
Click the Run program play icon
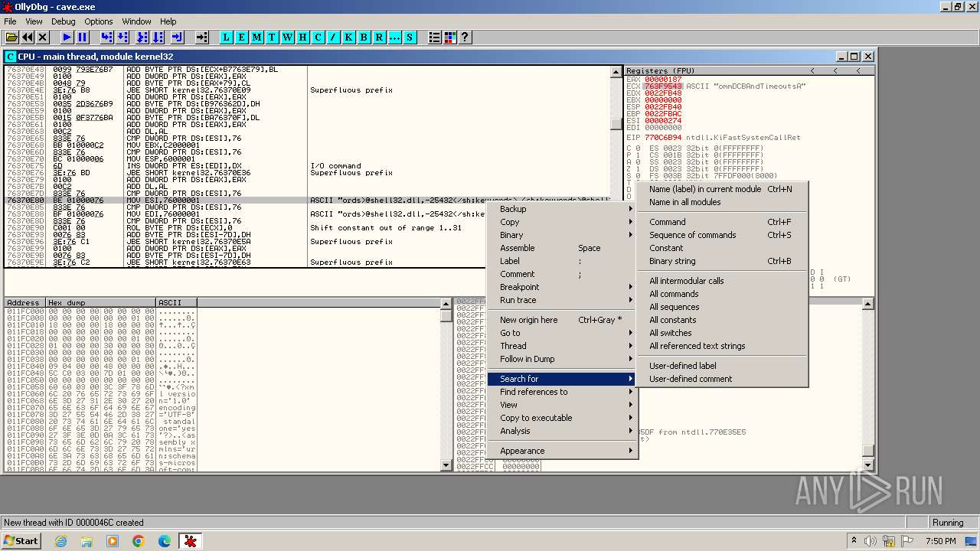[67, 37]
